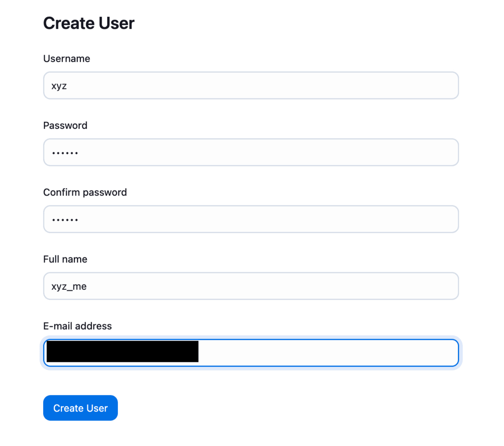
Task: Click the Create User page heading
Action: coord(88,23)
